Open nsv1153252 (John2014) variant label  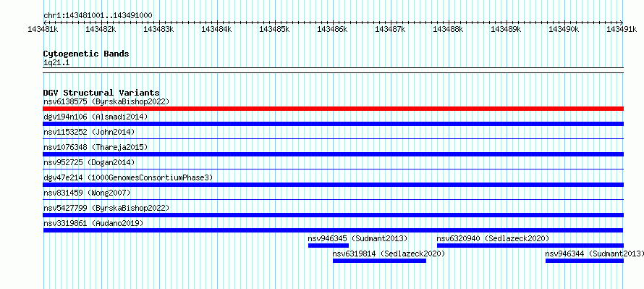pos(89,132)
